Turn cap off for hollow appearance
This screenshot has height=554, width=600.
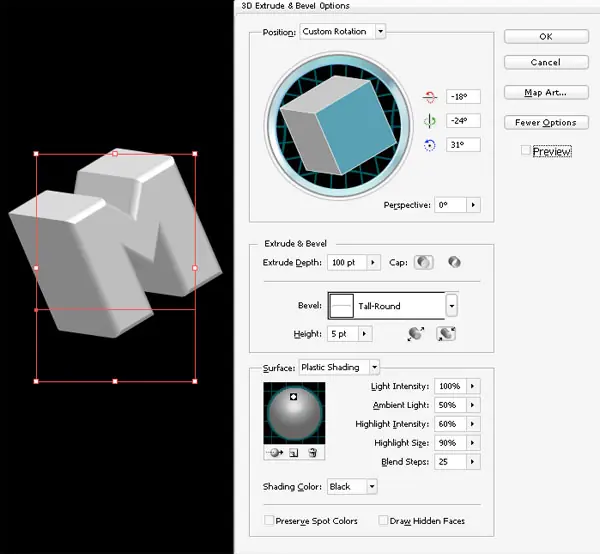pyautogui.click(x=454, y=262)
